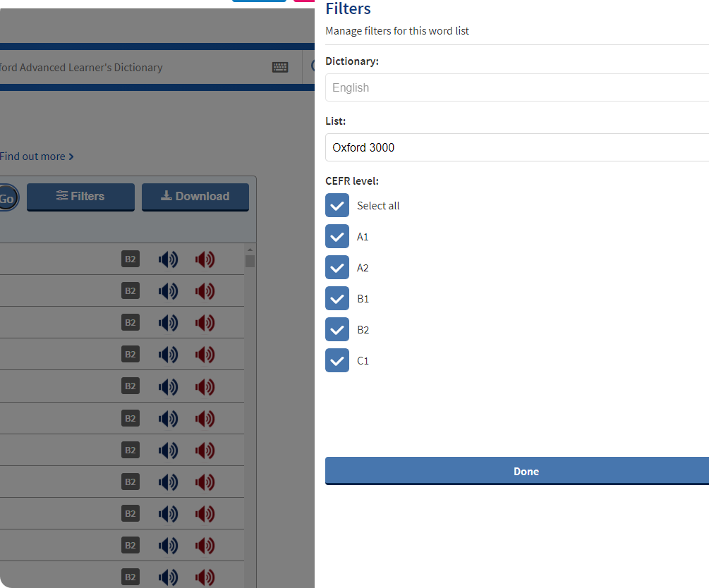Viewport: 709px width, 588px height.
Task: Click the Done button in Filters panel
Action: [517, 471]
